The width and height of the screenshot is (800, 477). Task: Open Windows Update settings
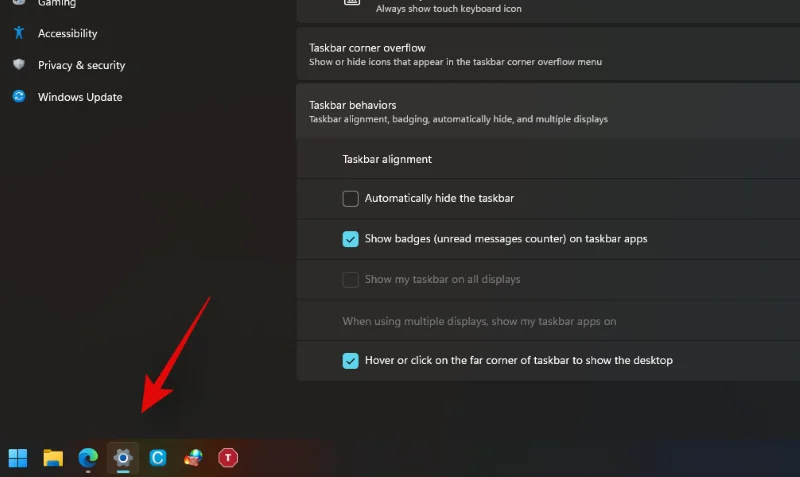point(80,97)
